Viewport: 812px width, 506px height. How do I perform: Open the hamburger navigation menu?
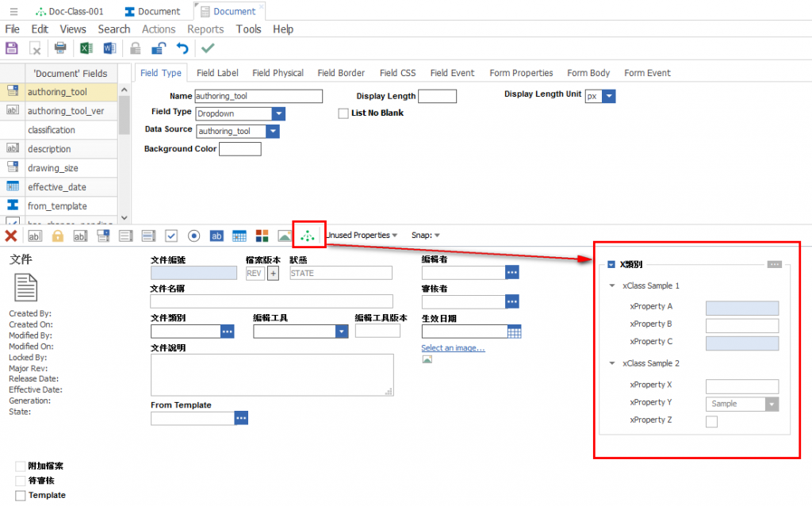click(x=14, y=11)
